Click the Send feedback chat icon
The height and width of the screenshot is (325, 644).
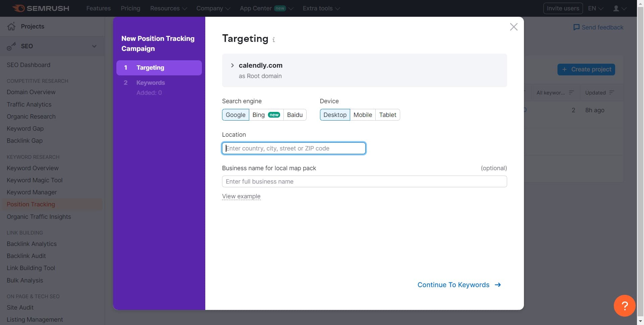(x=576, y=27)
